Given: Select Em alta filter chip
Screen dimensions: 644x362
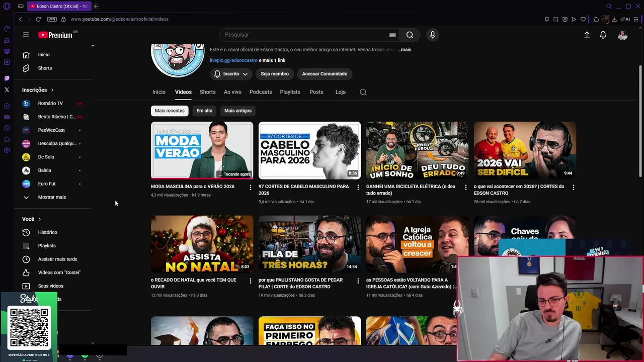Looking at the screenshot, I should coord(204,111).
